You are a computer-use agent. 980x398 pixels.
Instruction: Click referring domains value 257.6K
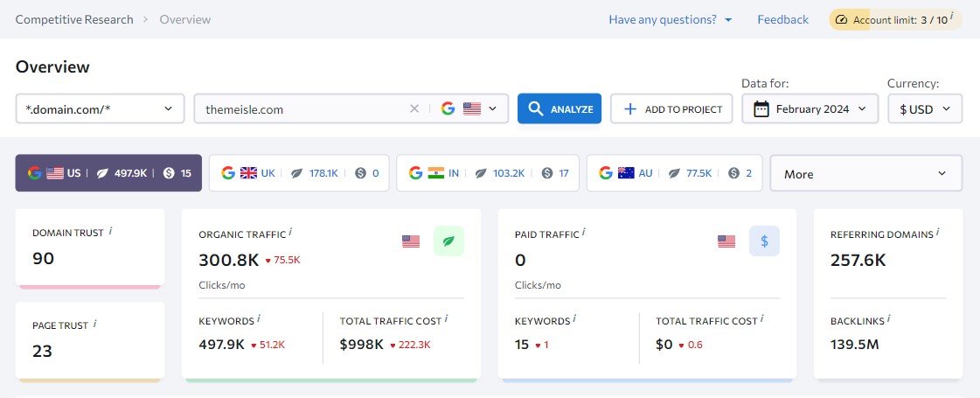pos(858,260)
